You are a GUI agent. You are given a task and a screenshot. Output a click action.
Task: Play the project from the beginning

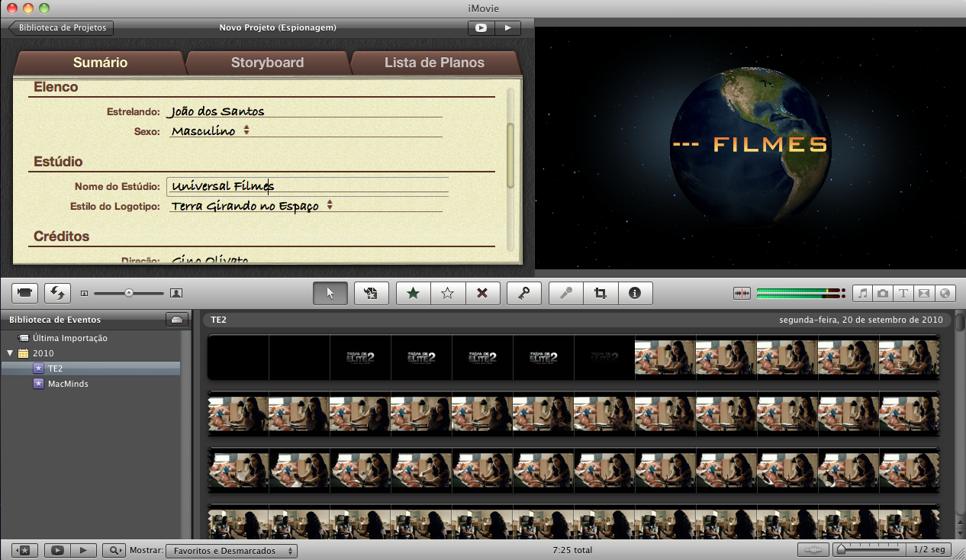(x=507, y=27)
